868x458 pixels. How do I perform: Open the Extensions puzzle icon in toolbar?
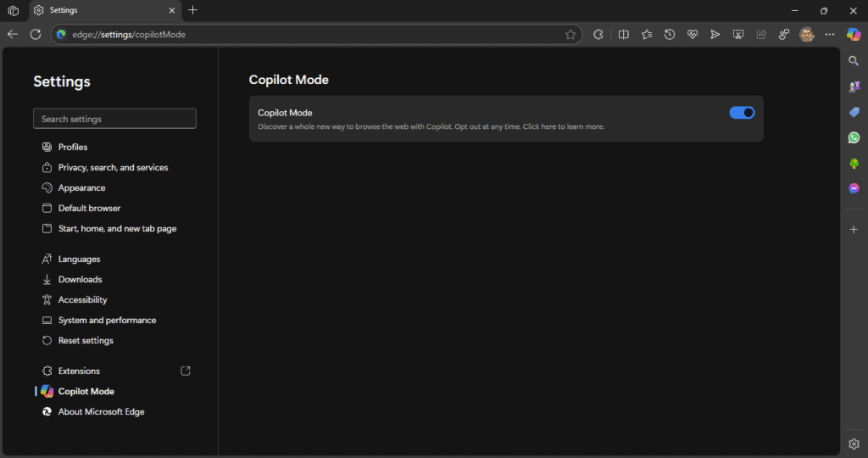tap(598, 34)
